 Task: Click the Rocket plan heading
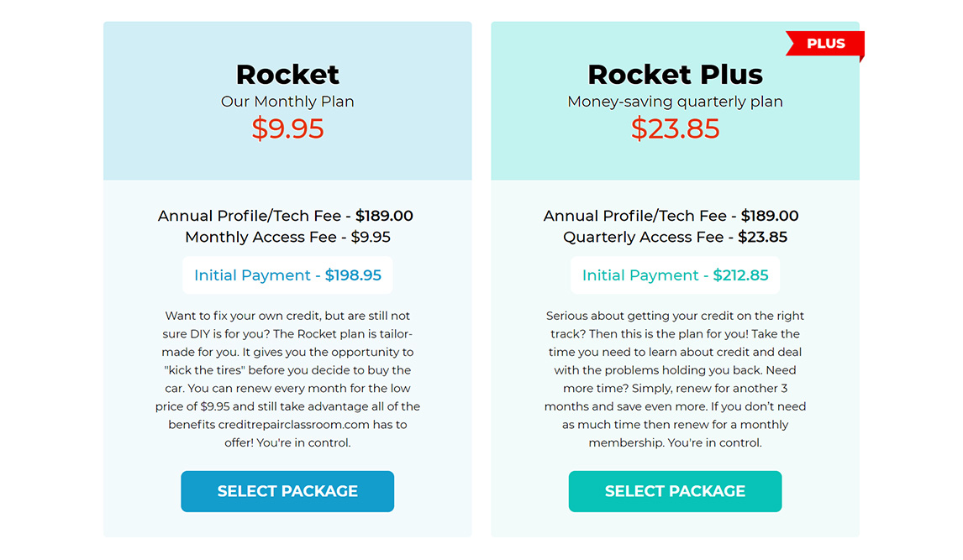[287, 75]
